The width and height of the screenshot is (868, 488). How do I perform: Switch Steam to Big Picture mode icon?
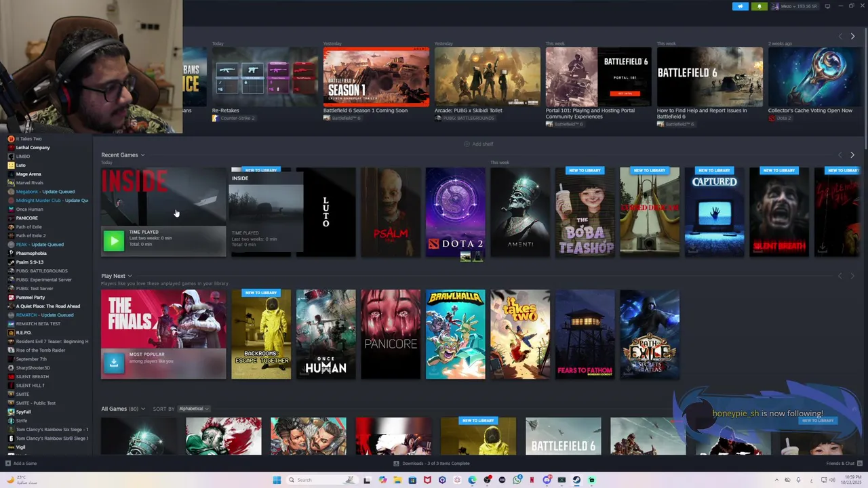pyautogui.click(x=827, y=6)
